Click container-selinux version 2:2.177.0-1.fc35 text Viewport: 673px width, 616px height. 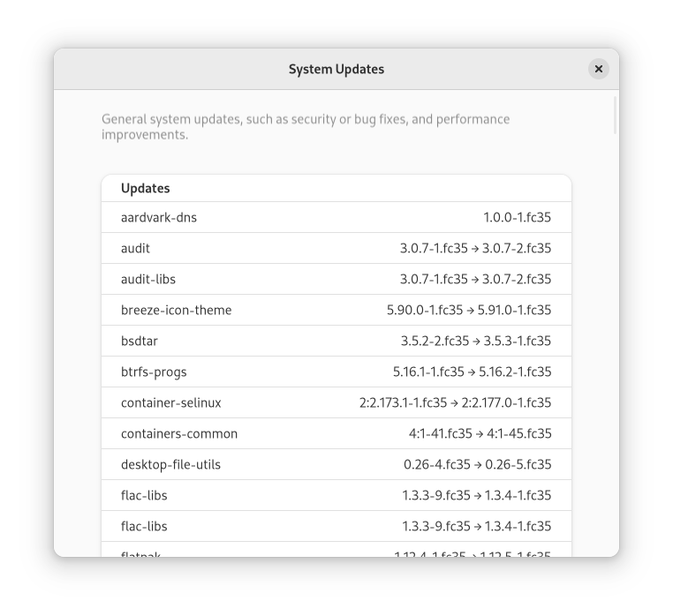(x=506, y=402)
